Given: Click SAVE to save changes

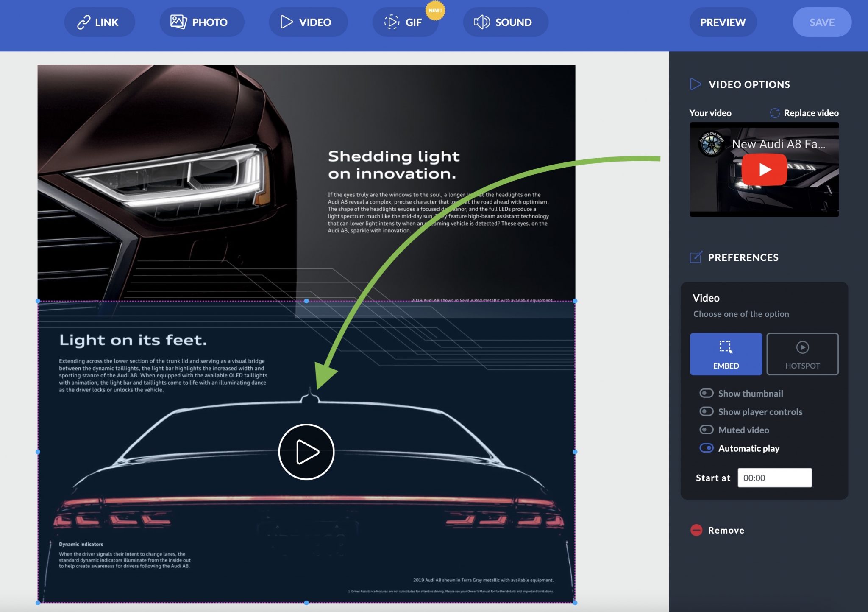Looking at the screenshot, I should pyautogui.click(x=821, y=22).
